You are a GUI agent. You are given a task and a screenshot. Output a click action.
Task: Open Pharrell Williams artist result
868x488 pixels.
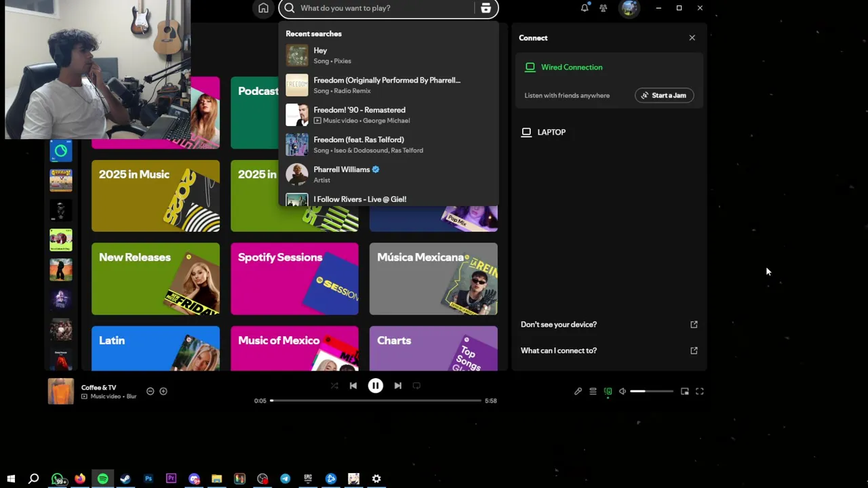pos(389,175)
